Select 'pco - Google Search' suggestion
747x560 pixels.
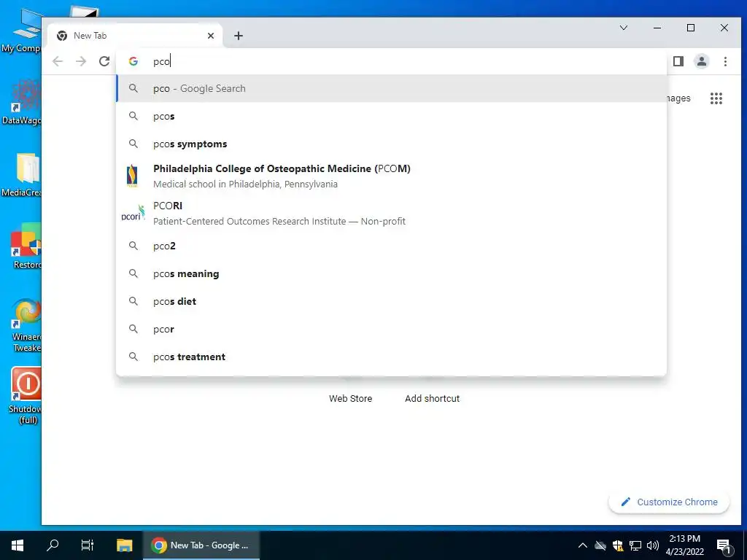click(391, 88)
